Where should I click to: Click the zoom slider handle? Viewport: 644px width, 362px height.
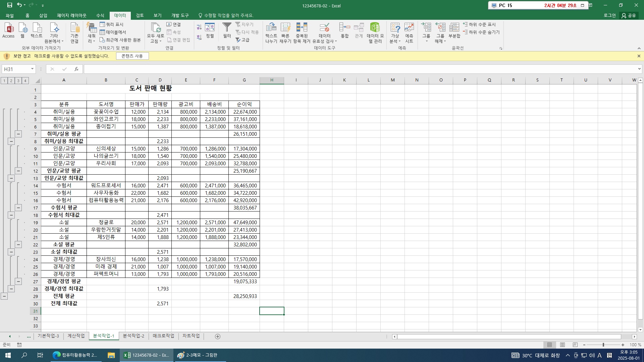[603, 345]
